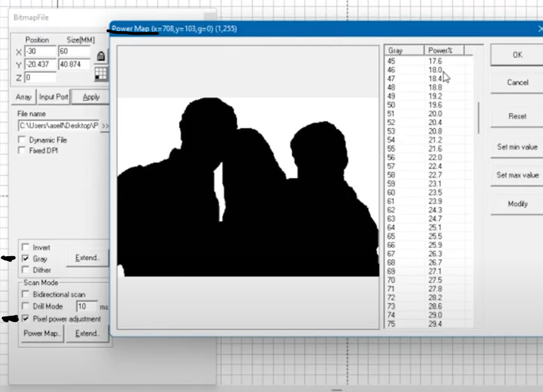Select gray 51 row with power 20.0
This screenshot has height=392, width=543.
[429, 114]
